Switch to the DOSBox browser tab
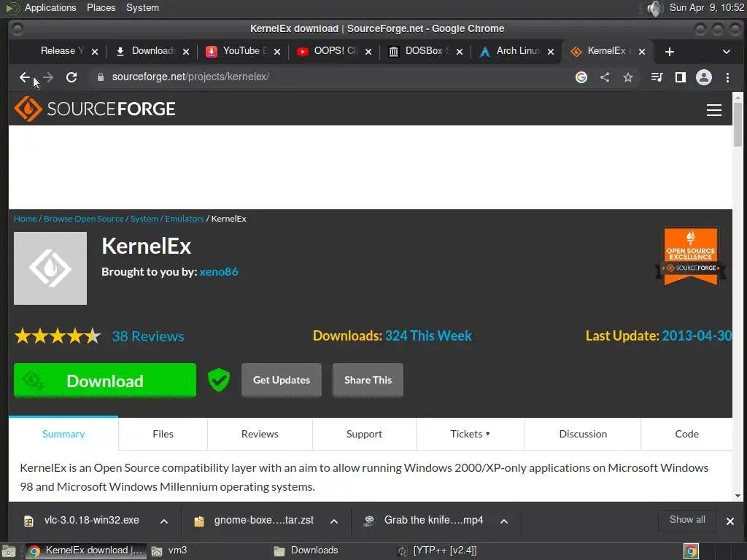Viewport: 747px width, 560px height. tap(424, 51)
